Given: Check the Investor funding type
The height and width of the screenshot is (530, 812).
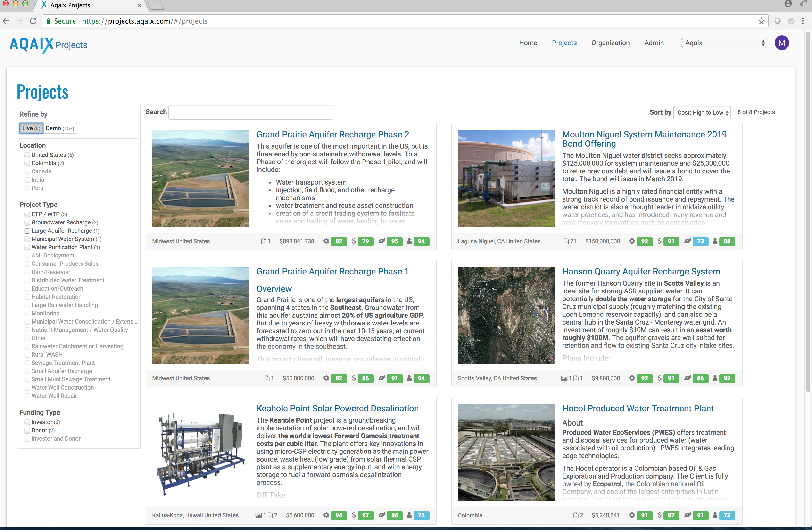Looking at the screenshot, I should 27,422.
